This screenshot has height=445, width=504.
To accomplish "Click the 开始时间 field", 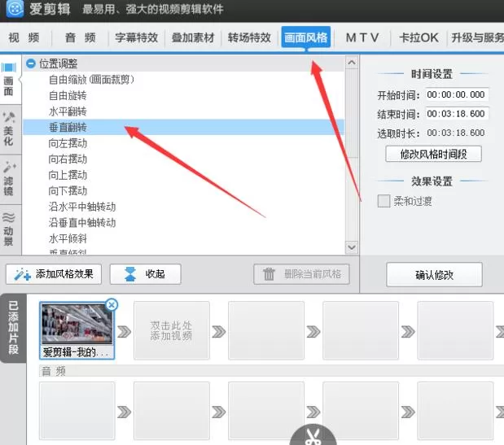I will click(x=457, y=94).
